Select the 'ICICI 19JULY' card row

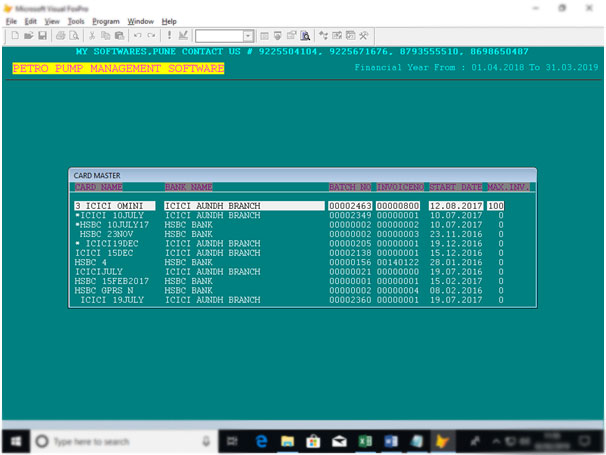(289, 300)
